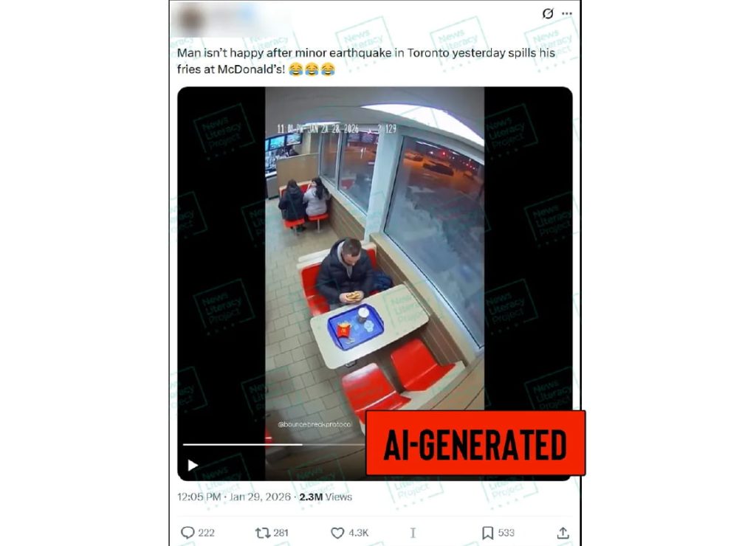This screenshot has height=546, width=756.
Task: Click the Grok slash-circle icon
Action: point(548,13)
